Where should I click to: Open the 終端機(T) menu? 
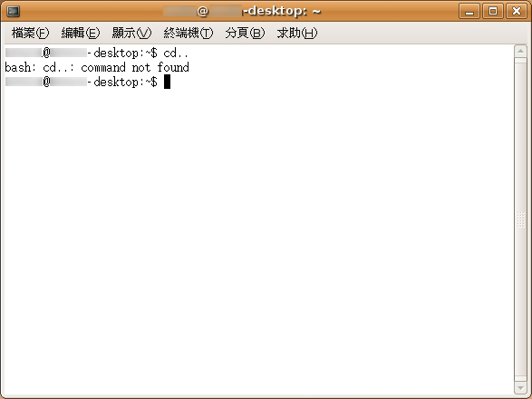pos(189,33)
